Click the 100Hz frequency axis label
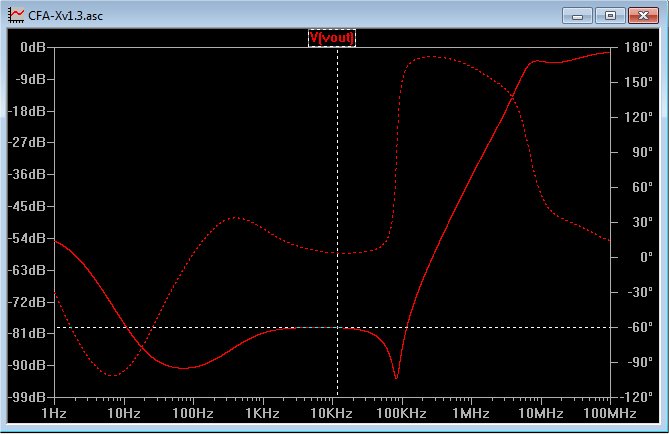Screen dimensions: 669x435 tap(193, 413)
